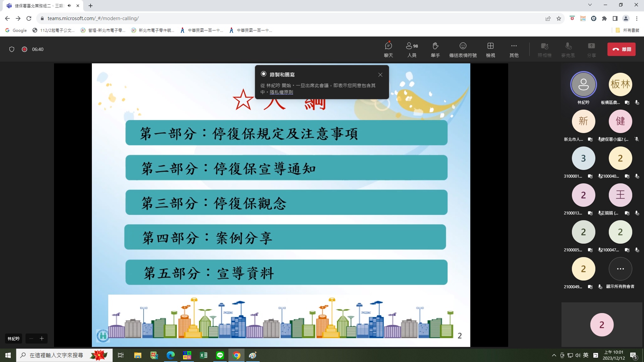Click the shield security icon beside the recording timer

[12, 49]
